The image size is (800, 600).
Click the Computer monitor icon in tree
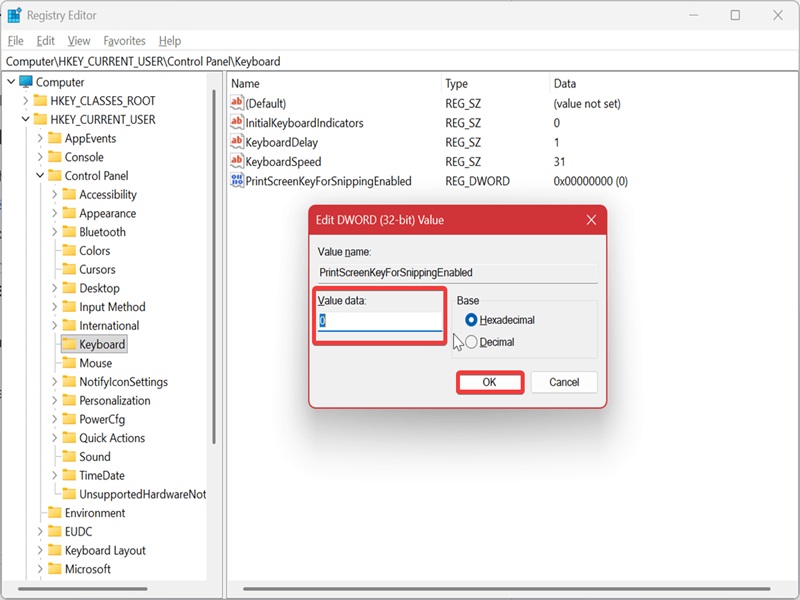click(x=26, y=82)
